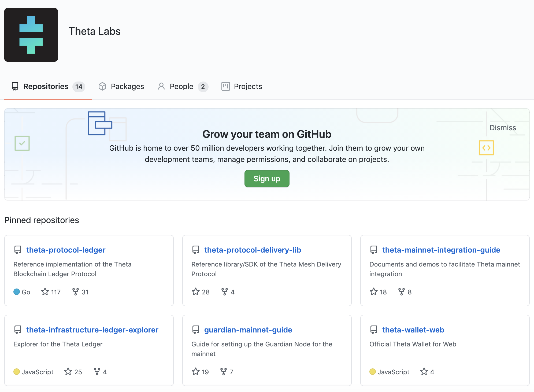The height and width of the screenshot is (392, 534).
Task: Click fork icon showing 8 forks
Action: (401, 292)
